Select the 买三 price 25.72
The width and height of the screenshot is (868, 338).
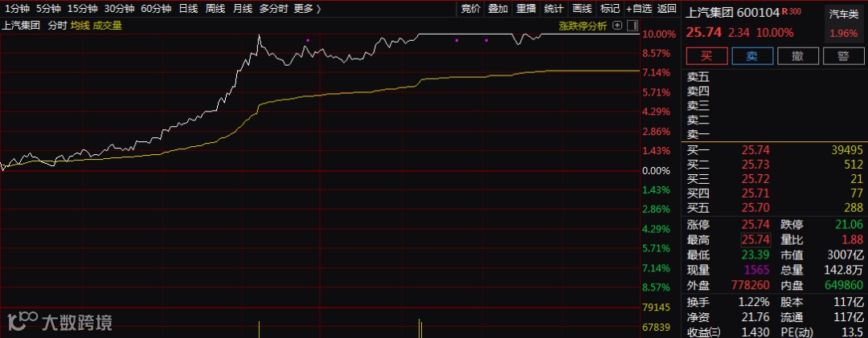tap(755, 179)
